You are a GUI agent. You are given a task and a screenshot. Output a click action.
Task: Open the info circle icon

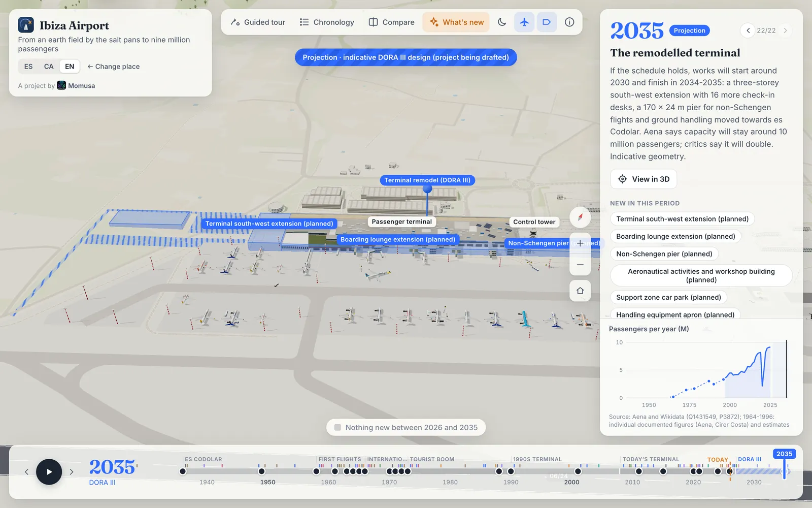point(569,22)
